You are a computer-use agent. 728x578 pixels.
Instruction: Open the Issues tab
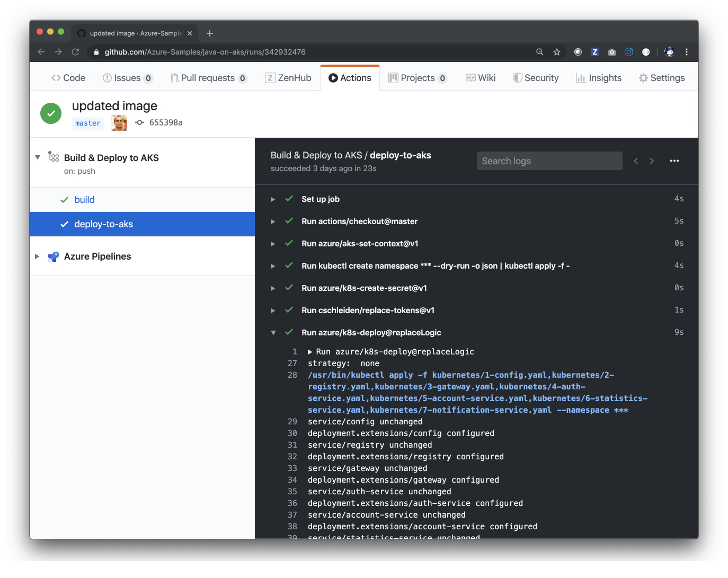128,78
